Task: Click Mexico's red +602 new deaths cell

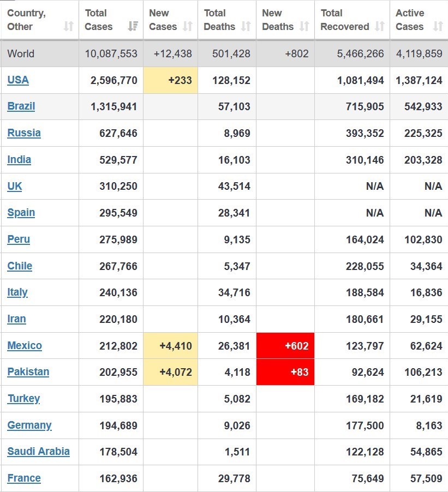Action: click(285, 346)
